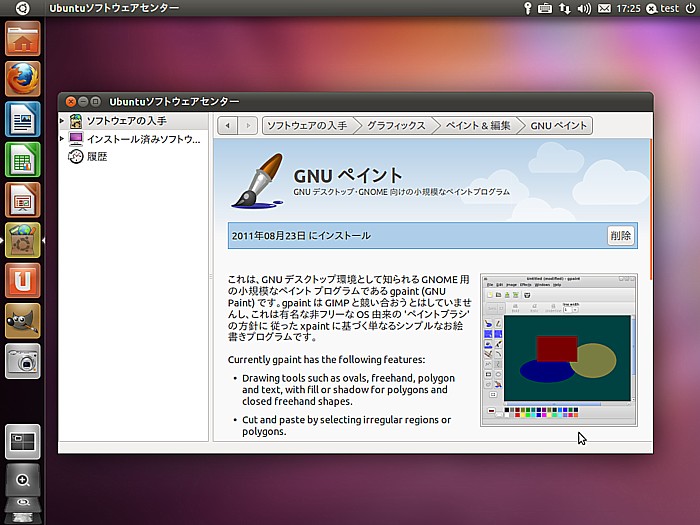Open the Home Folder launcher icon

tap(23, 39)
